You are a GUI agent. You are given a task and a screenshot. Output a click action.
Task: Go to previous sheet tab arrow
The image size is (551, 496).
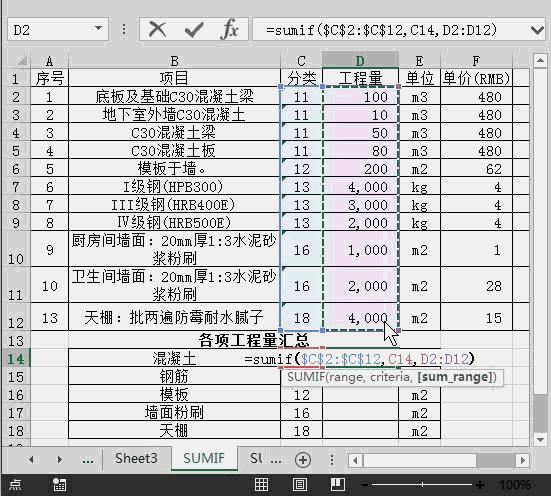31,459
